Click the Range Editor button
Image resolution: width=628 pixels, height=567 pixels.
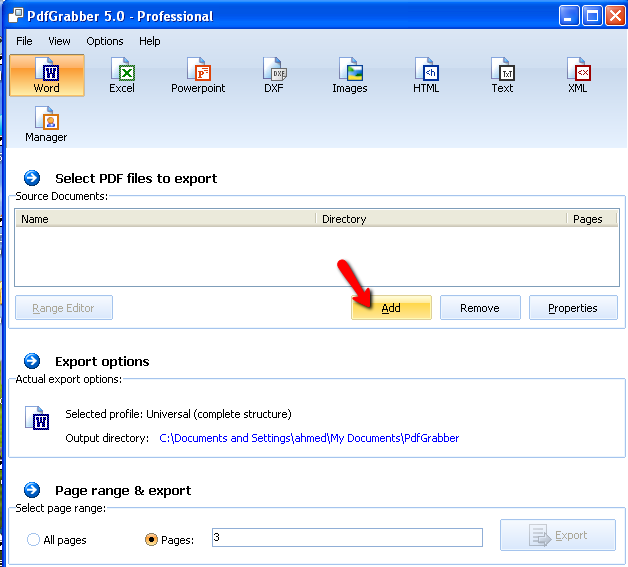[x=64, y=308]
